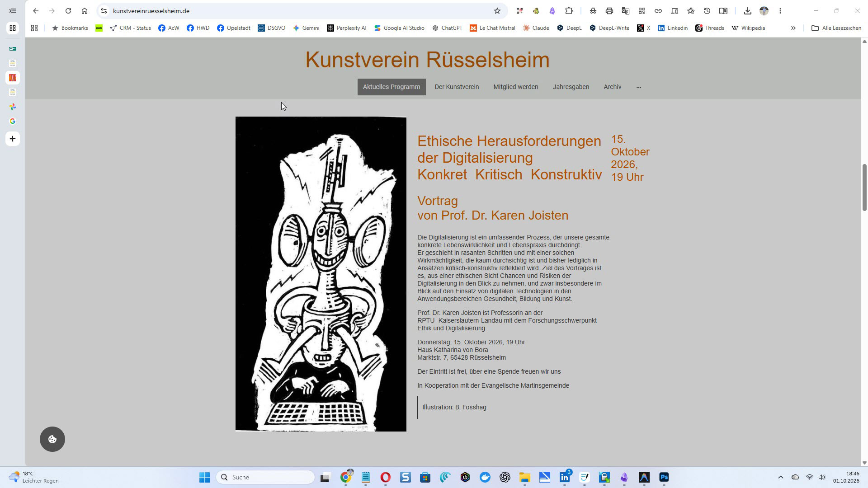Reload the current page
Image resolution: width=868 pixels, height=488 pixels.
68,11
